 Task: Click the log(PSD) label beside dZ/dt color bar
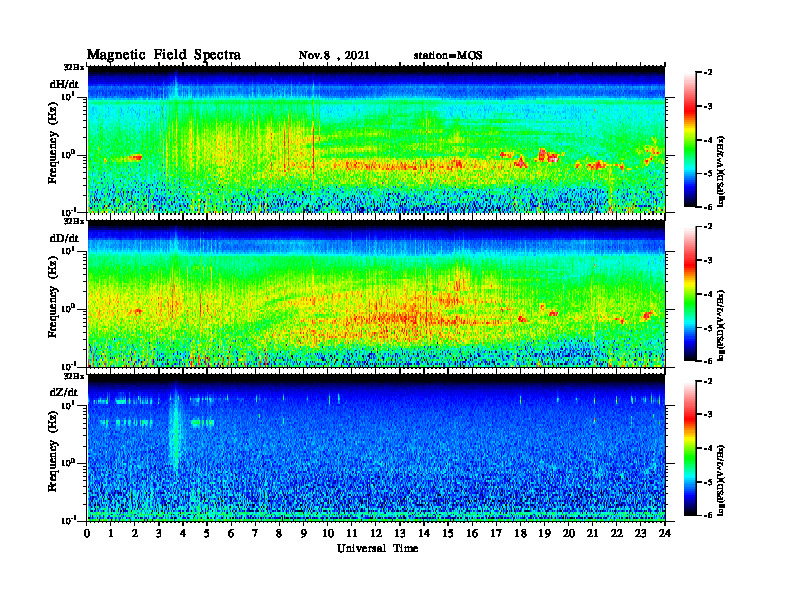point(721,480)
